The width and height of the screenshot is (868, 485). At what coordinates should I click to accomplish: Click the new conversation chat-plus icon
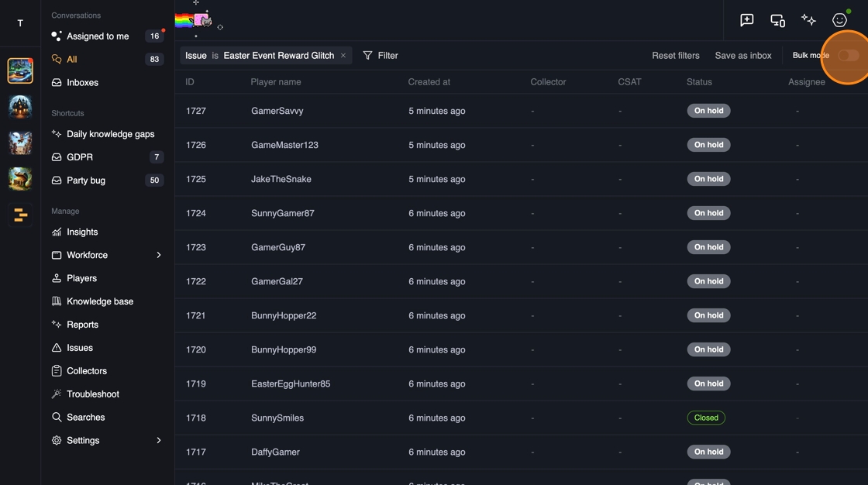pos(746,20)
